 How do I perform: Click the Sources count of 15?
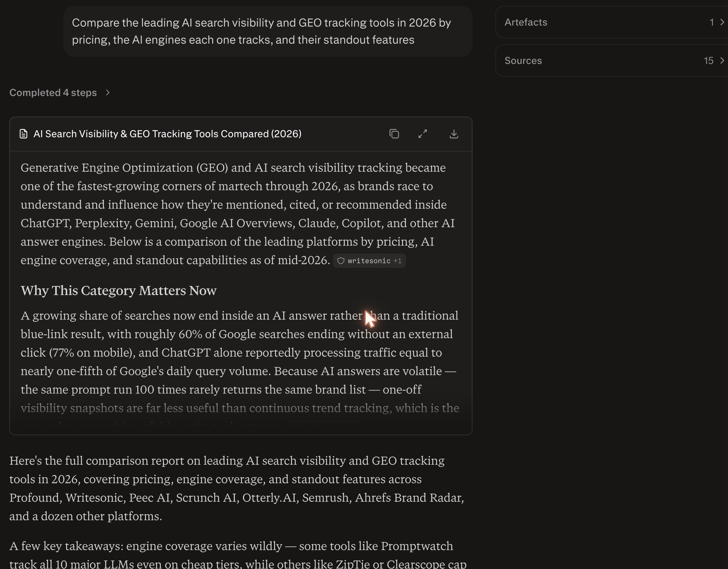point(708,61)
